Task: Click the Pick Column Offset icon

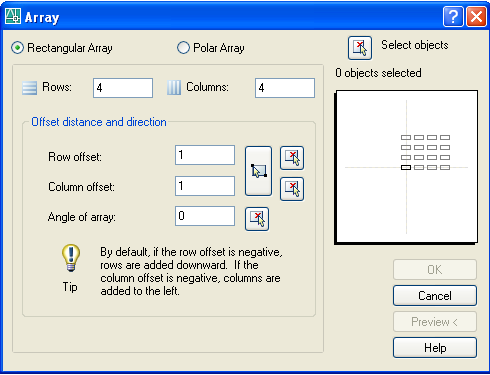Action: click(x=292, y=189)
